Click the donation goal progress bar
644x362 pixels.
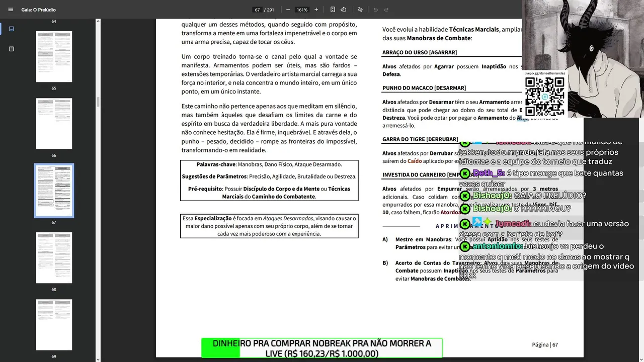click(321, 348)
